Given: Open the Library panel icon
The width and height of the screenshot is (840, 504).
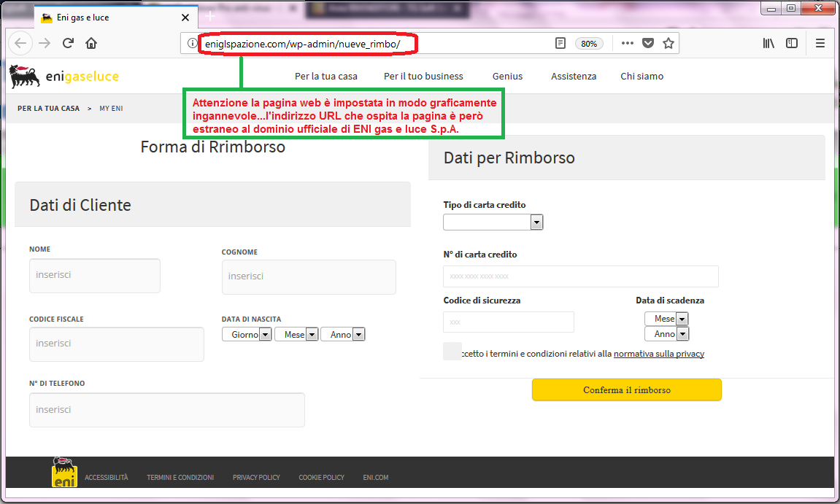Looking at the screenshot, I should [x=768, y=43].
